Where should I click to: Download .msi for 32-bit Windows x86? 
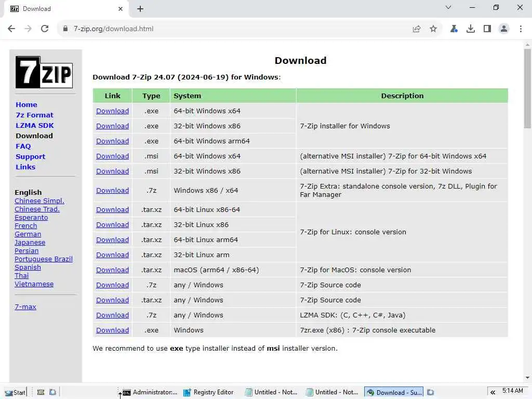[x=112, y=171]
